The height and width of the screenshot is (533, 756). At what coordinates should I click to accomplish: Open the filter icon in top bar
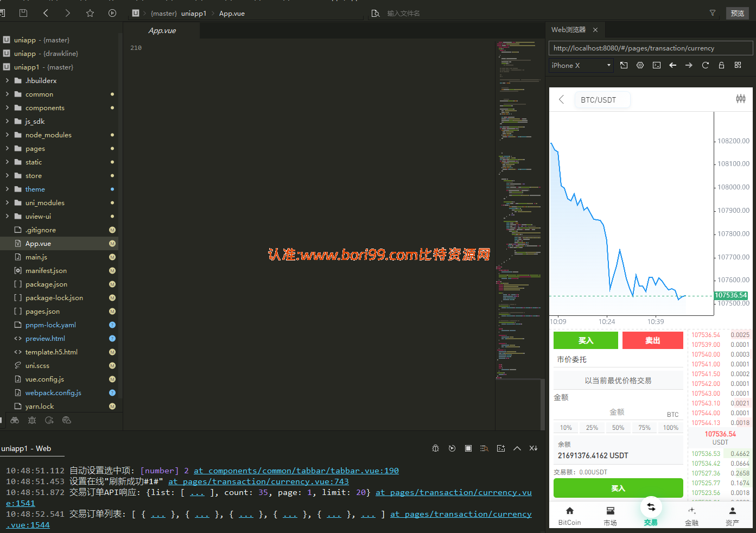pyautogui.click(x=713, y=13)
